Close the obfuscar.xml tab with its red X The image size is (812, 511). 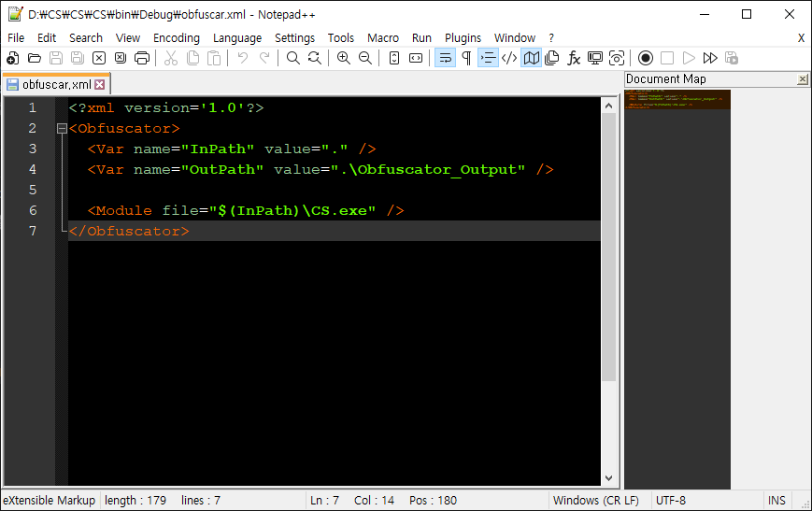point(100,84)
